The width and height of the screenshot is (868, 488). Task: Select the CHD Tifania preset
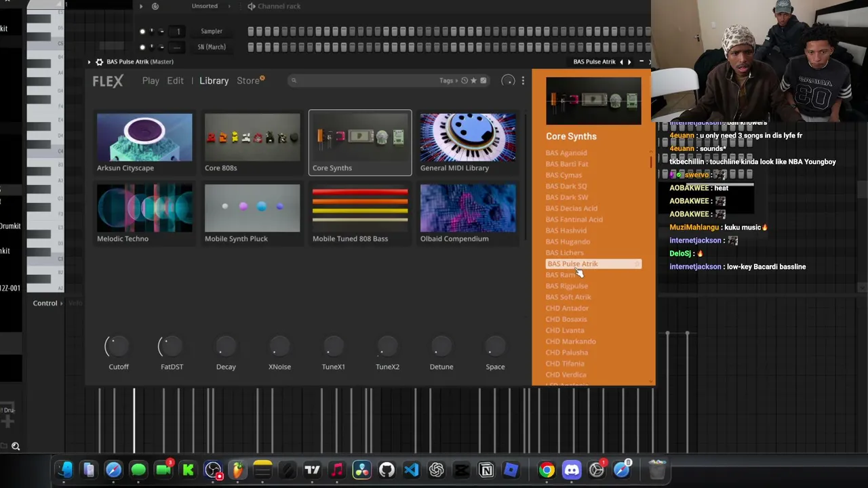click(565, 364)
